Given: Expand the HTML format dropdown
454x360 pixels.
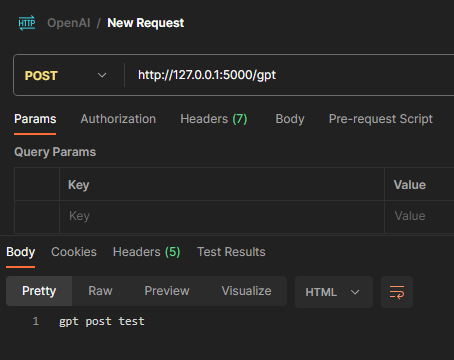Looking at the screenshot, I should (x=333, y=292).
